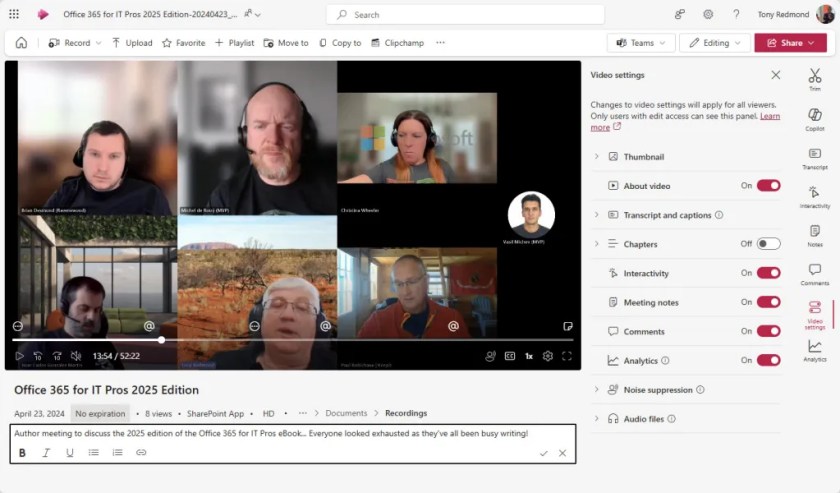Add to Playlist
Screen dimensions: 840x493
click(235, 43)
